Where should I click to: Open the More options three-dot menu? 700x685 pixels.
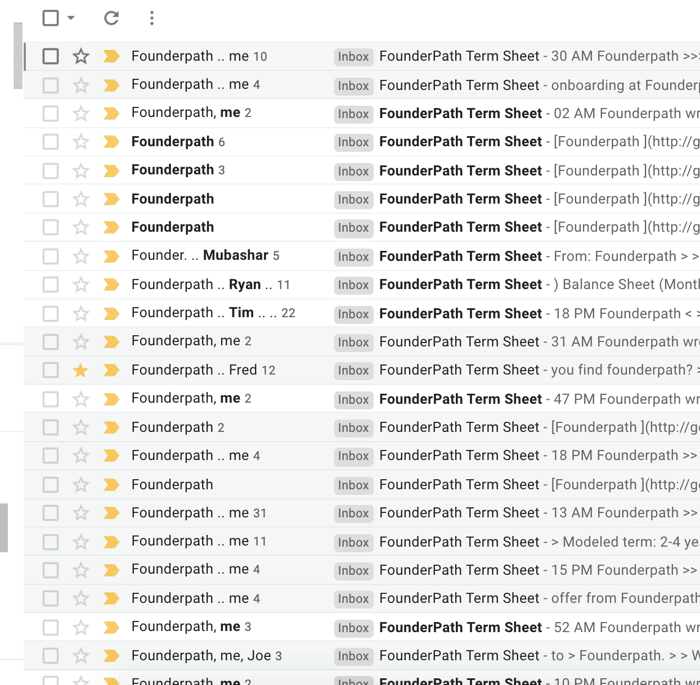point(152,18)
